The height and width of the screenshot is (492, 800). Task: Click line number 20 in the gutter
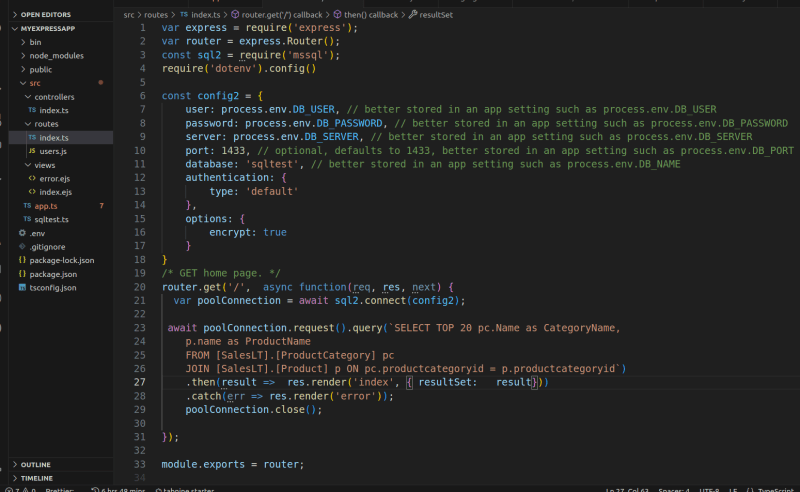coord(140,287)
